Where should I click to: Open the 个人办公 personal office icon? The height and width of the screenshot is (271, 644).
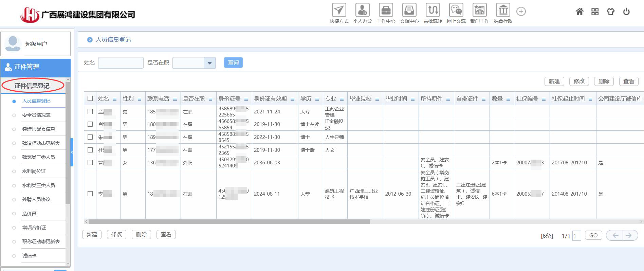point(362,11)
